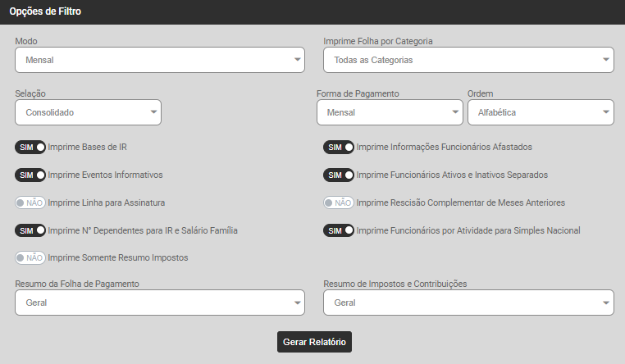Open the Seleção Consolidado dropdown

point(88,112)
